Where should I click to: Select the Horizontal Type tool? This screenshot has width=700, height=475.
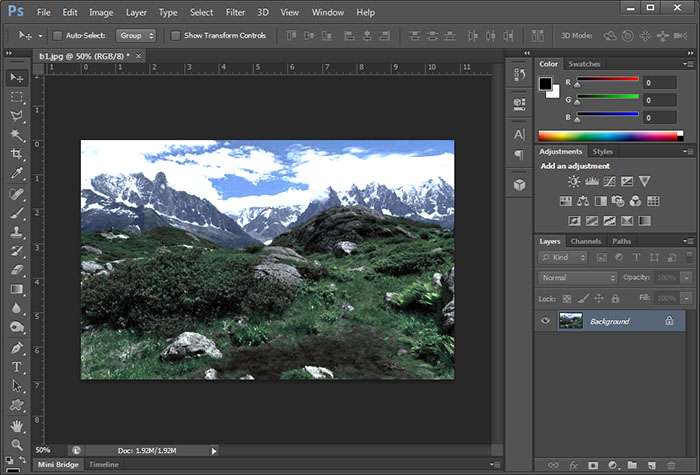[17, 367]
